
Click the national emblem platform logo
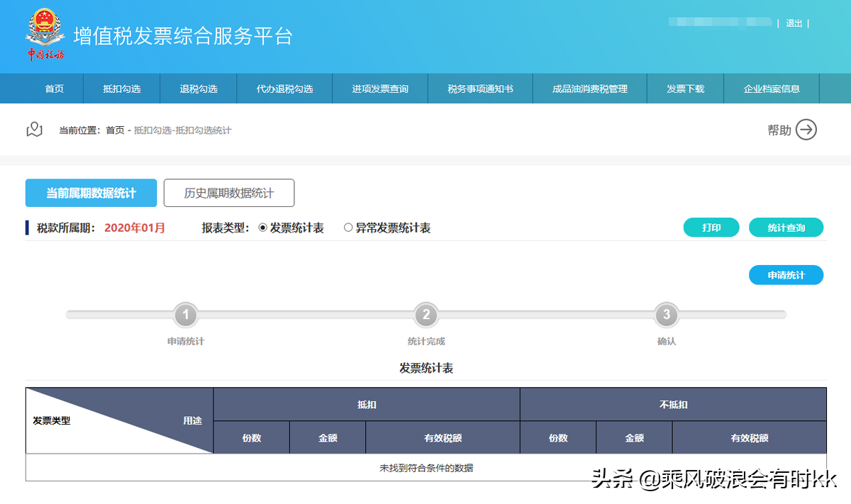coord(45,32)
